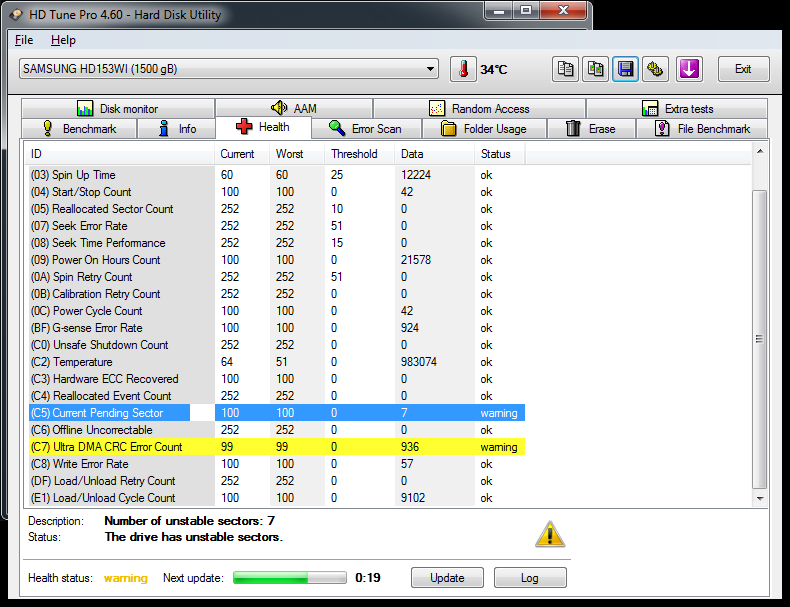Screen dimensions: 790x607
Task: Select the (C3) Hardware ECC Recovered row
Action: [x=277, y=379]
